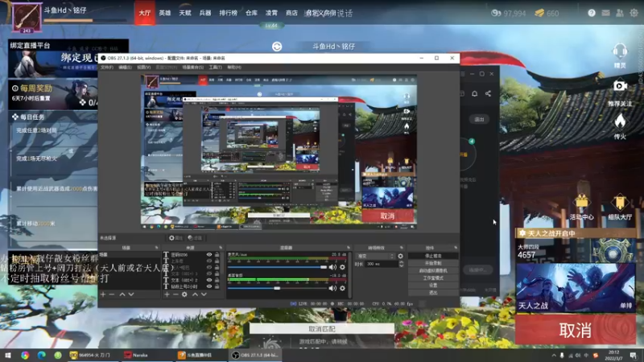The width and height of the screenshot is (644, 362).
Task: Open the 仓库 game tab
Action: (251, 13)
